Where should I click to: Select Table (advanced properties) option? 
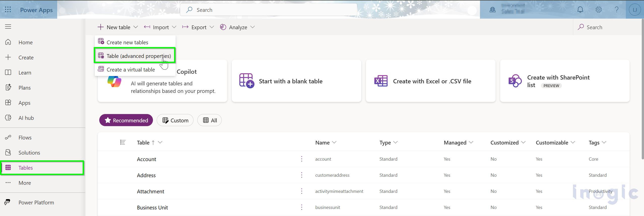click(x=135, y=56)
